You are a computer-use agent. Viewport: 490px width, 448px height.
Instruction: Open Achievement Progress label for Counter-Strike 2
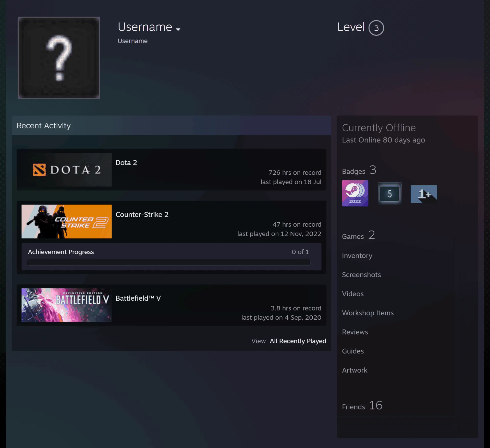tap(61, 252)
